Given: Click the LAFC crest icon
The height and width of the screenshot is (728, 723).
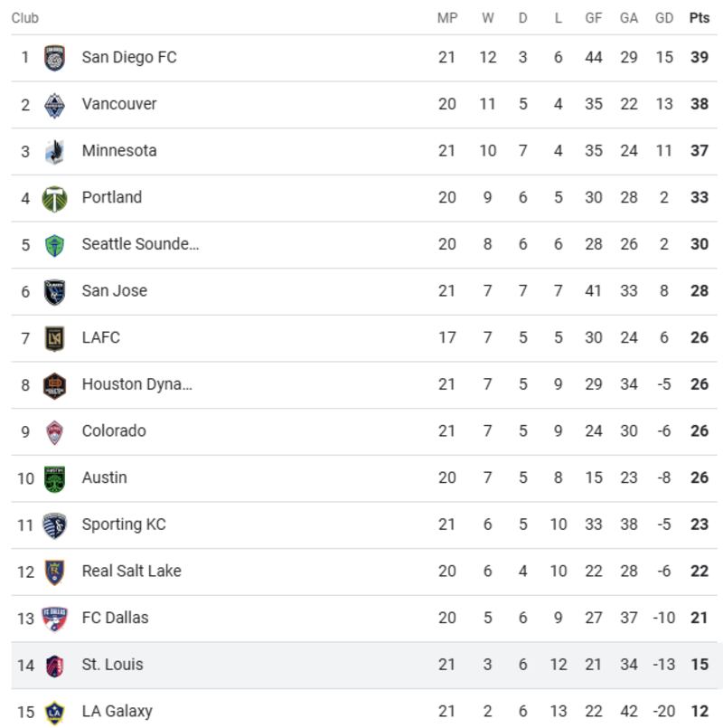Looking at the screenshot, I should (55, 338).
